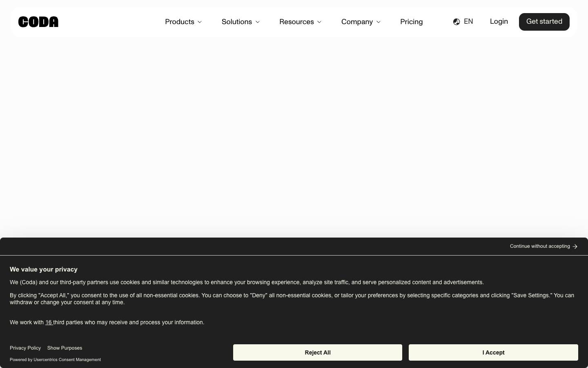The image size is (588, 368).
Task: Click Show Purposes link
Action: pyautogui.click(x=65, y=348)
